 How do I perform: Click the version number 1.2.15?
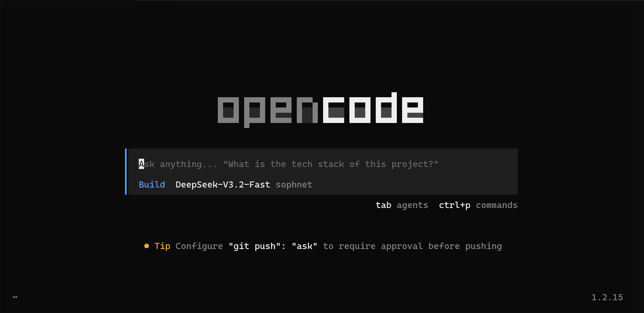tap(607, 297)
